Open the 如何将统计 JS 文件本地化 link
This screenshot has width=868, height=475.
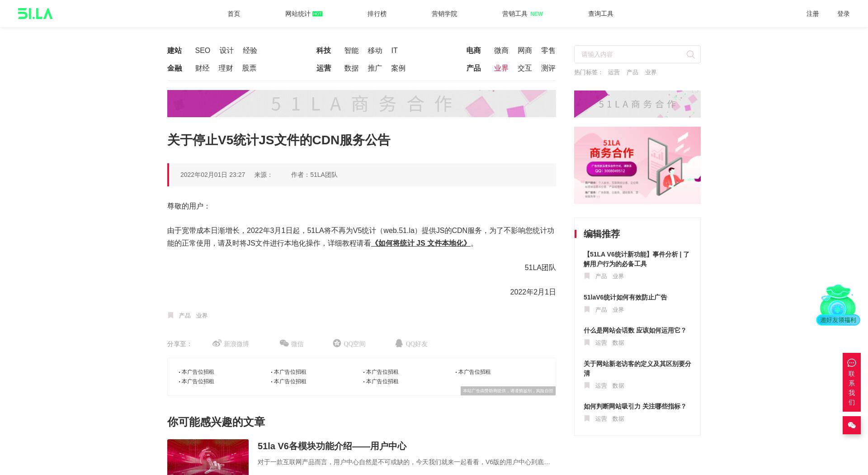[x=421, y=243]
